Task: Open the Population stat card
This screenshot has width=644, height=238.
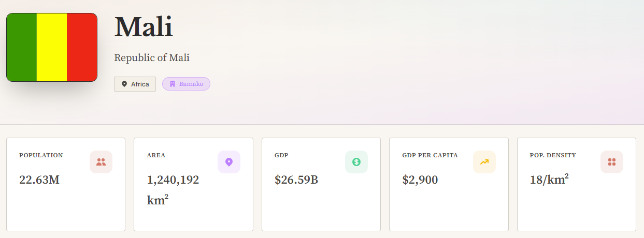Action: [66, 184]
